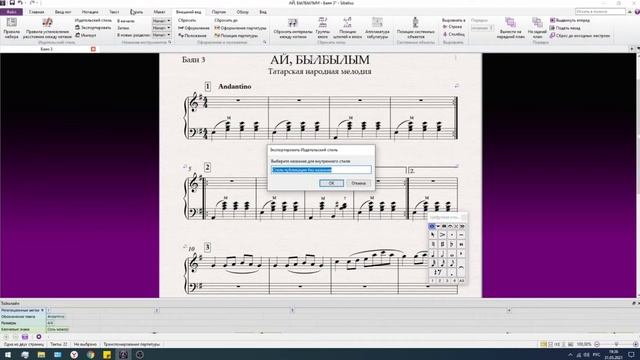Collapse the ribbon with the arrow
640x360 pixels.
(629, 12)
